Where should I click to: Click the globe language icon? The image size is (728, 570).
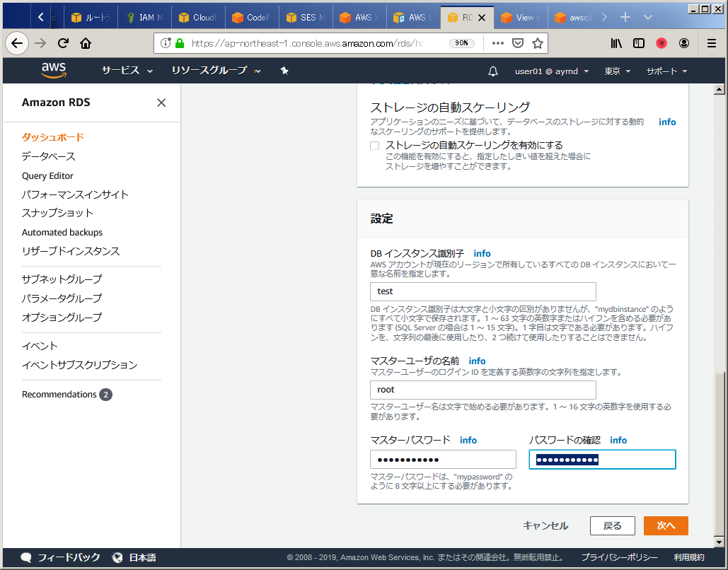pyautogui.click(x=117, y=557)
